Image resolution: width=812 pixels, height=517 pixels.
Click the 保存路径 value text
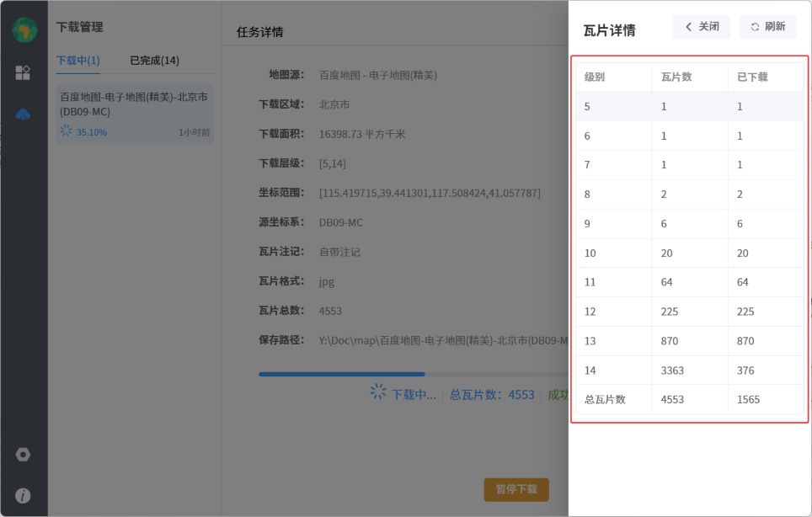[x=442, y=340]
